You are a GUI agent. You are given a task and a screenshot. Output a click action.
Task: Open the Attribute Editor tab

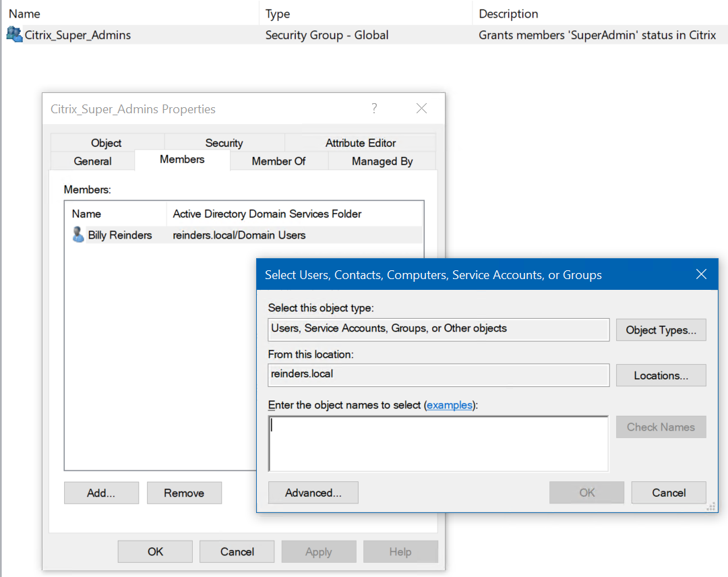coord(360,143)
